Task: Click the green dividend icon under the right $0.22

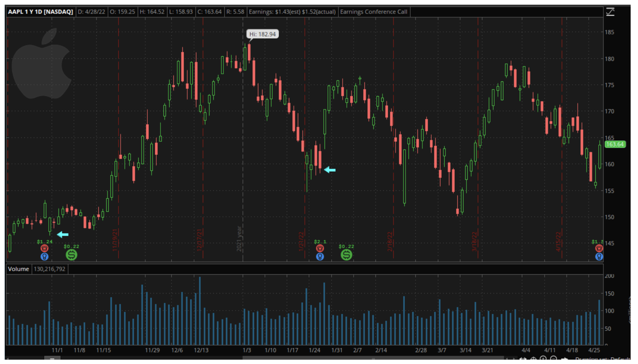Action: pyautogui.click(x=346, y=255)
